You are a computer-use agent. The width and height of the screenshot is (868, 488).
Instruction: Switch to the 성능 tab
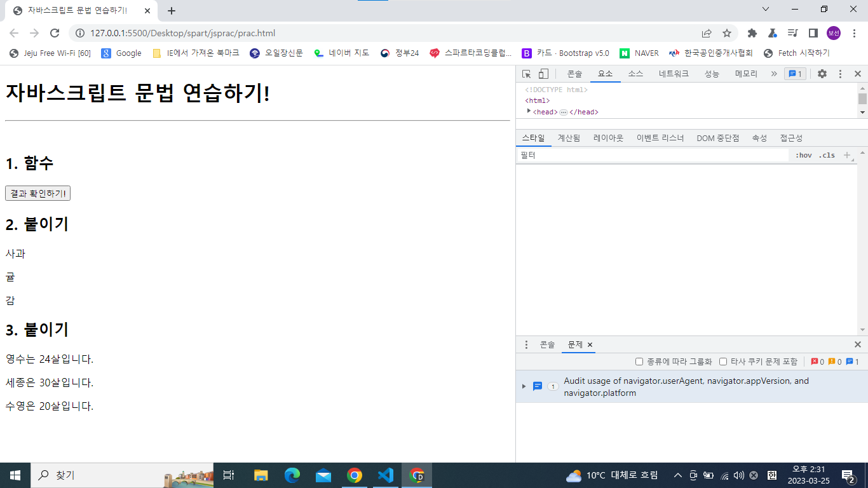click(x=712, y=74)
